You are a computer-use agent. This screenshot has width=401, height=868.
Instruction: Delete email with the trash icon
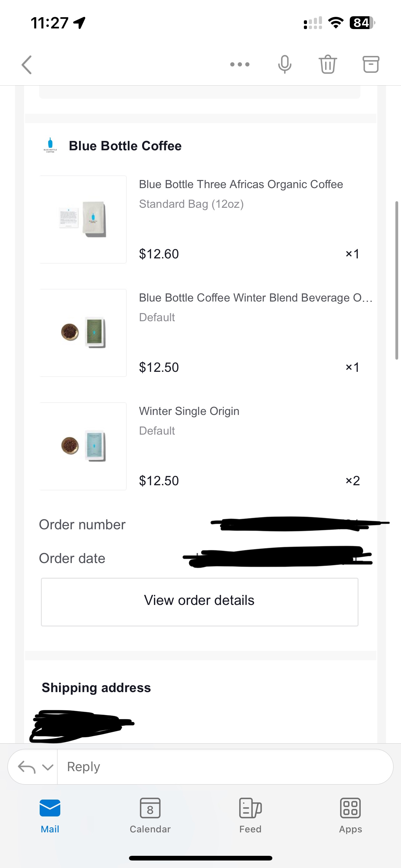tap(328, 64)
